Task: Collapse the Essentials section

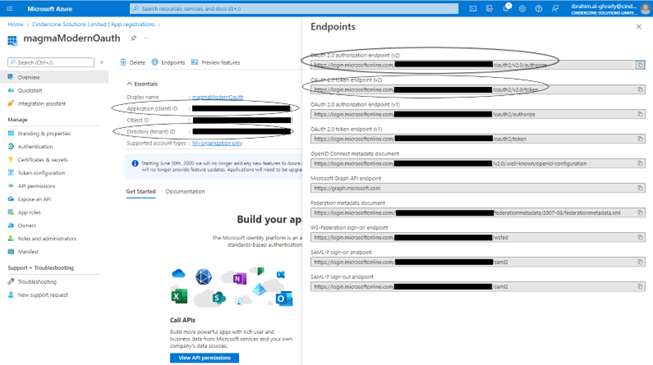Action: 142,84
